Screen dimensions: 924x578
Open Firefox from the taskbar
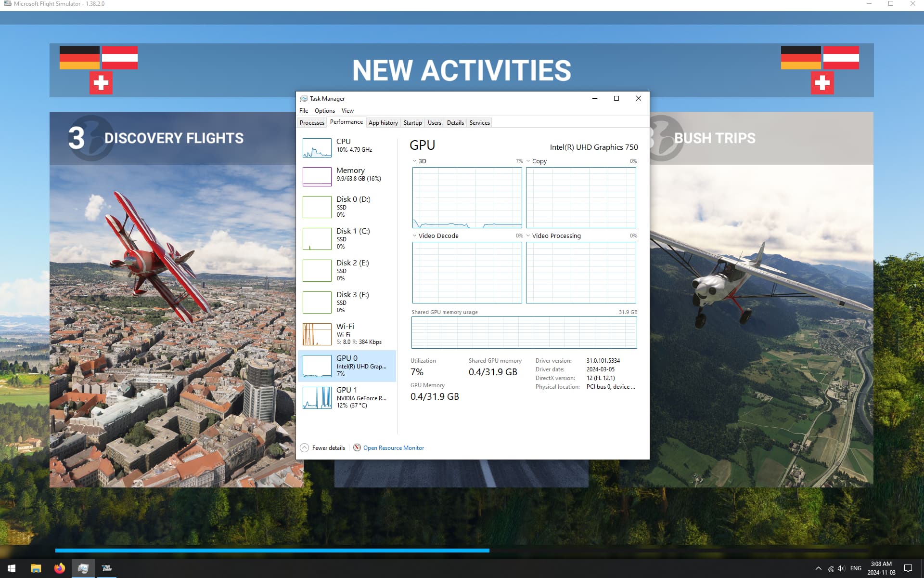pyautogui.click(x=59, y=568)
